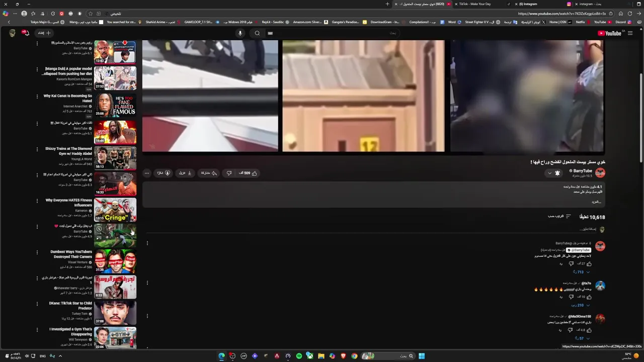Click the search magnifier button
Image resolution: width=644 pixels, height=362 pixels.
257,33
